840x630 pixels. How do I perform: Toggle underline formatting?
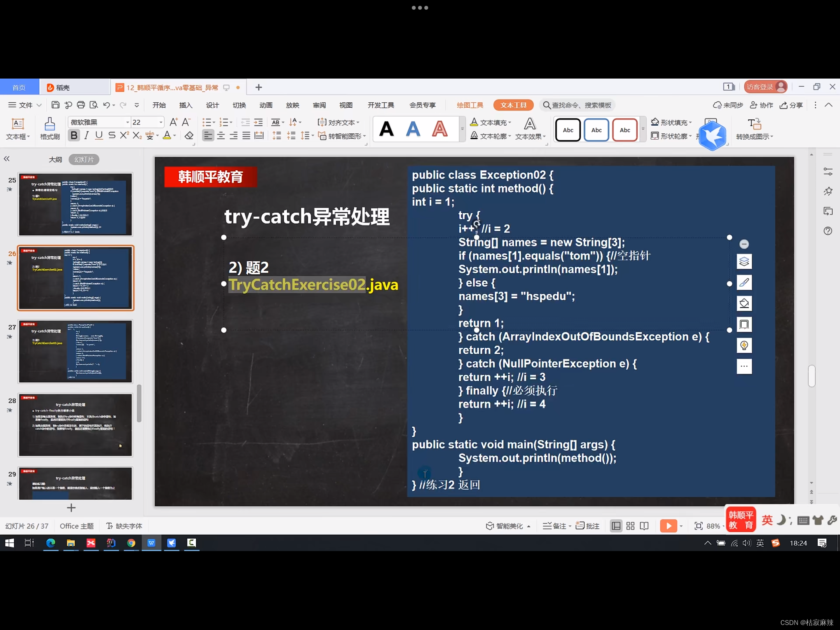[x=99, y=135]
